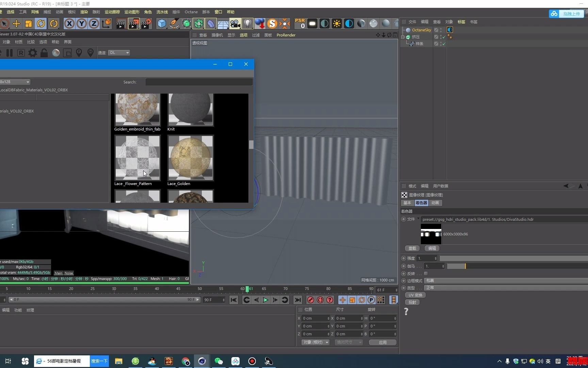Click the 投射 button

tap(412, 302)
